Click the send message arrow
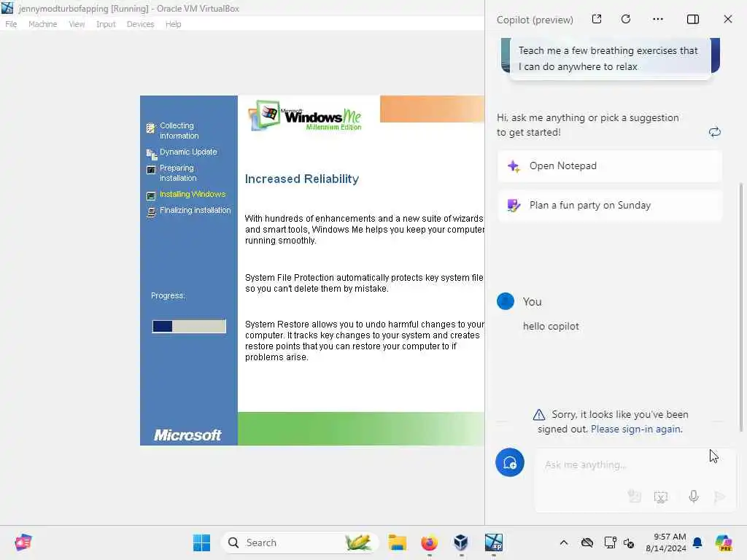Viewport: 747px width, 560px height. [719, 497]
